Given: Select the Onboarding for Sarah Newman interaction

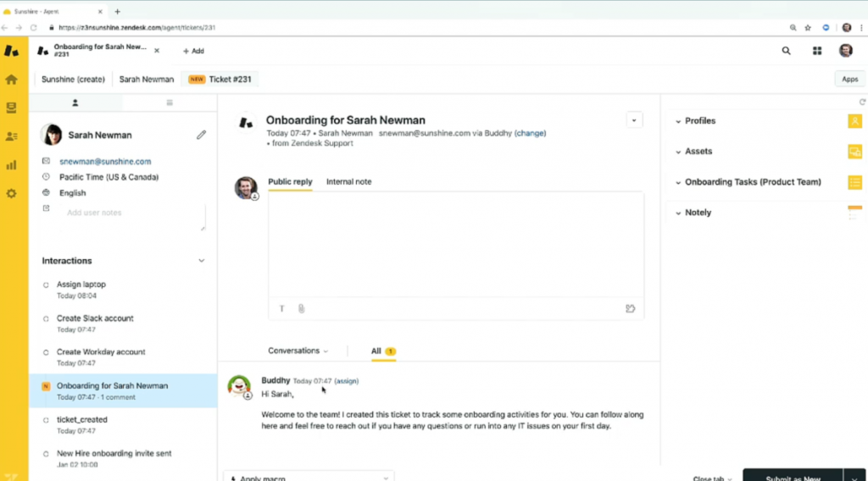Looking at the screenshot, I should [x=123, y=391].
